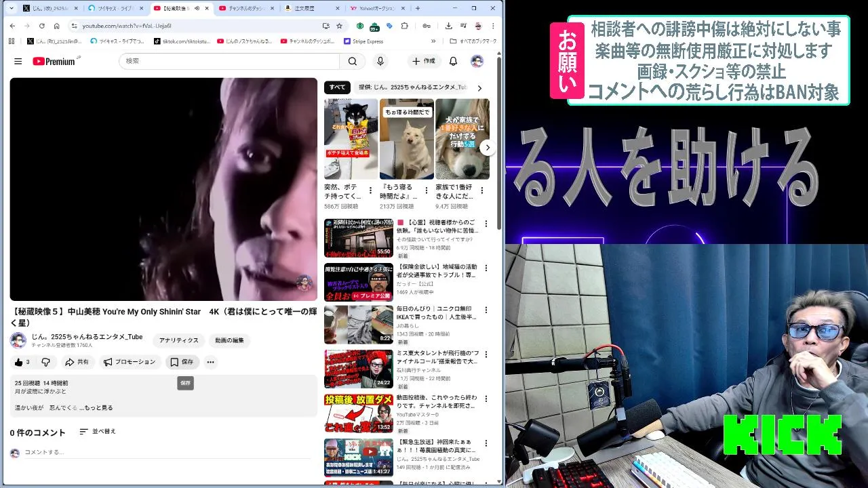The height and width of the screenshot is (488, 868).
Task: Open the tab search dropdown arrow
Action: click(x=11, y=8)
